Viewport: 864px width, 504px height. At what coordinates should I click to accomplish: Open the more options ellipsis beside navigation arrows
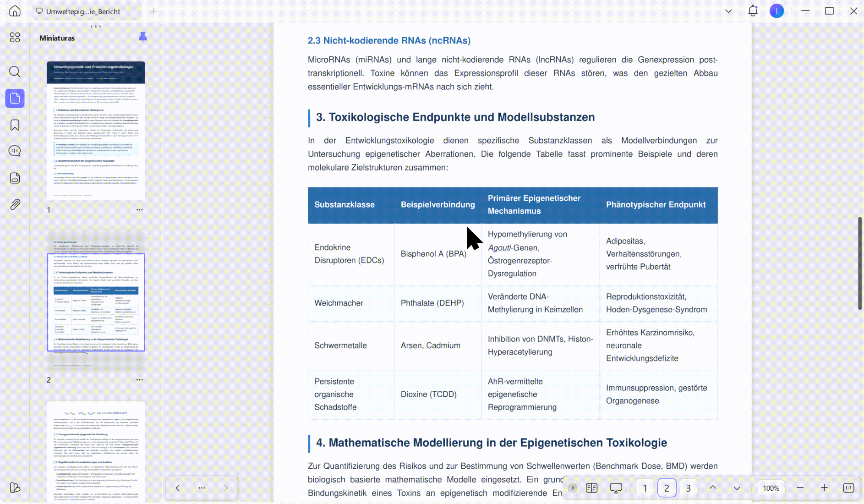pos(202,488)
